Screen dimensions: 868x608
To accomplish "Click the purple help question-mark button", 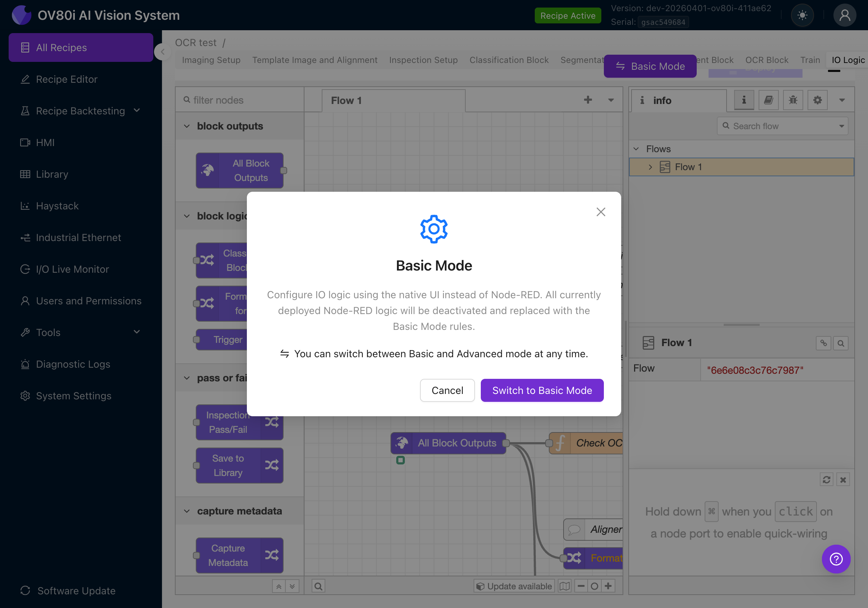I will pyautogui.click(x=836, y=559).
